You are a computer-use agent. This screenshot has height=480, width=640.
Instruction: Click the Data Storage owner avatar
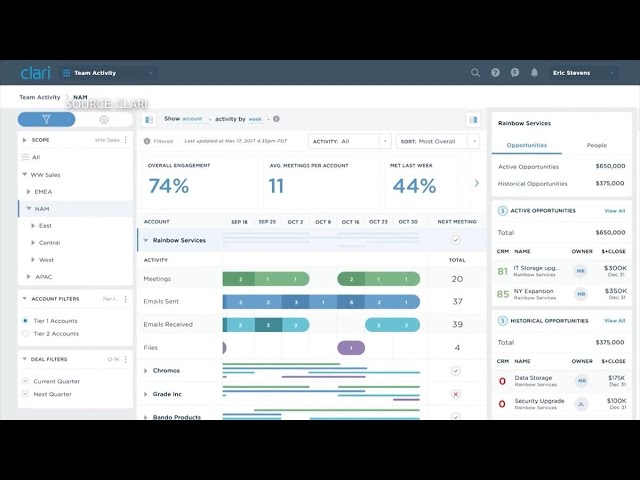coord(581,381)
